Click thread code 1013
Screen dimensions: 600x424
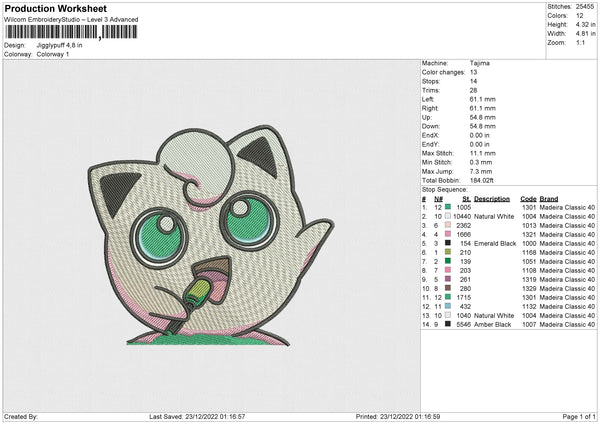[529, 225]
